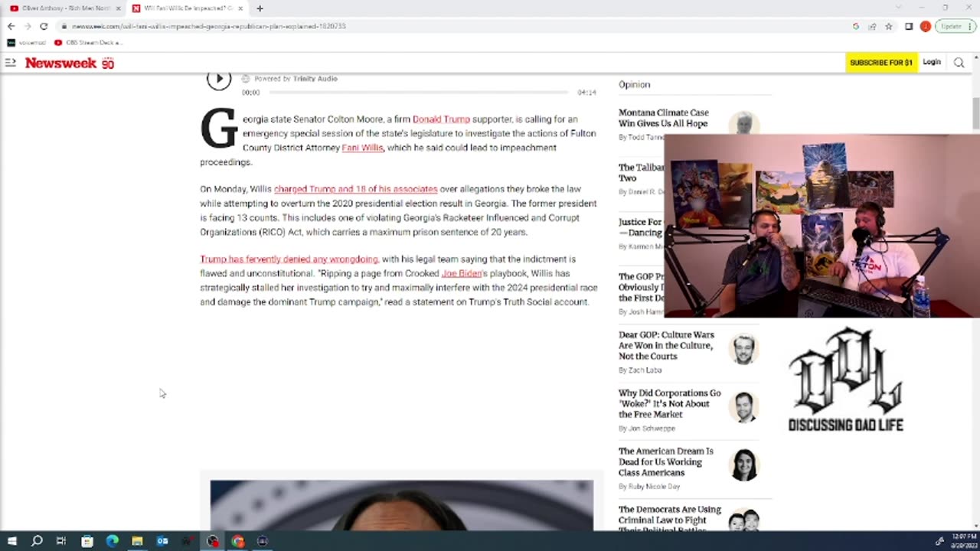Image resolution: width=980 pixels, height=551 pixels.
Task: Click SUBSCRIBE FOR $1 button
Action: coord(881,63)
